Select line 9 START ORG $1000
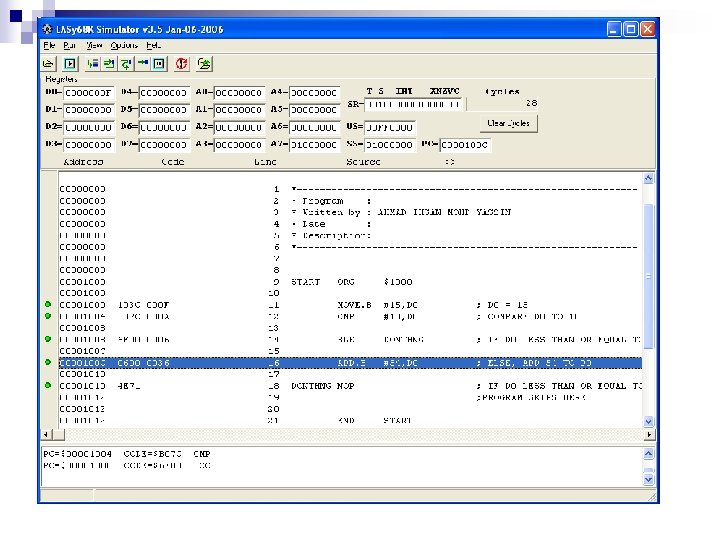This screenshot has height=540, width=720. (x=350, y=281)
